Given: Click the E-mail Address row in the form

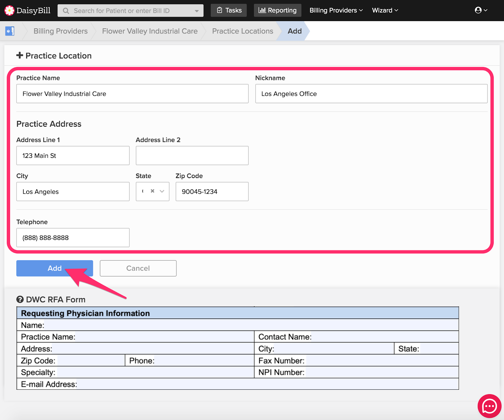Looking at the screenshot, I should (x=238, y=384).
